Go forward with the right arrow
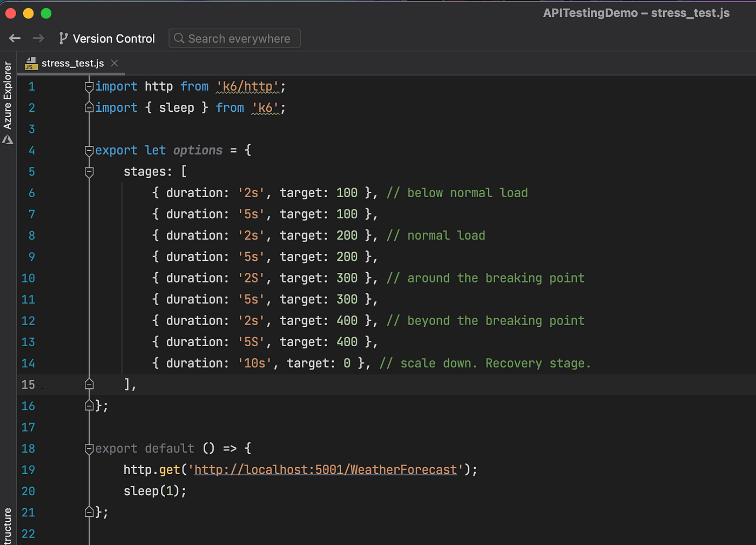This screenshot has width=756, height=545. (38, 38)
